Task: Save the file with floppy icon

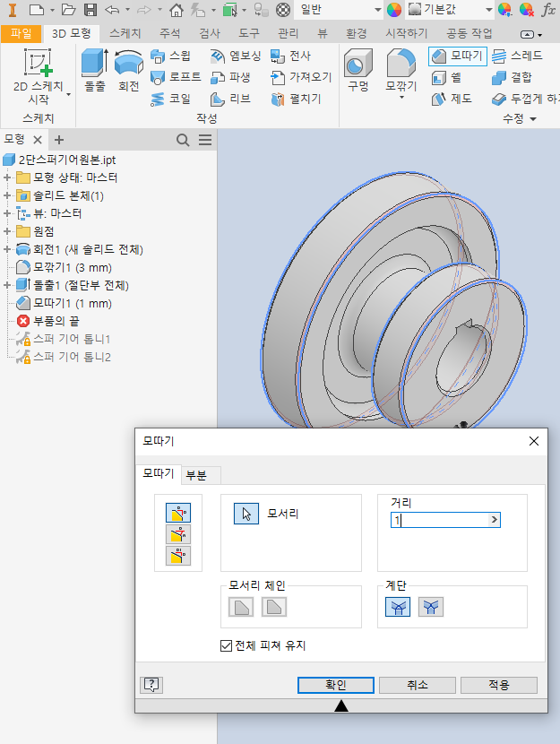Action: (90, 10)
